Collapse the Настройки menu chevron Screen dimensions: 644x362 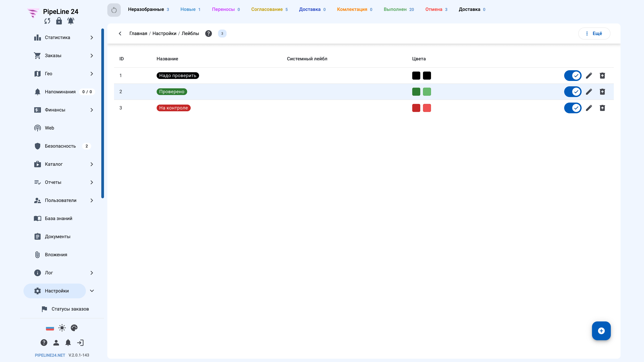click(x=92, y=291)
